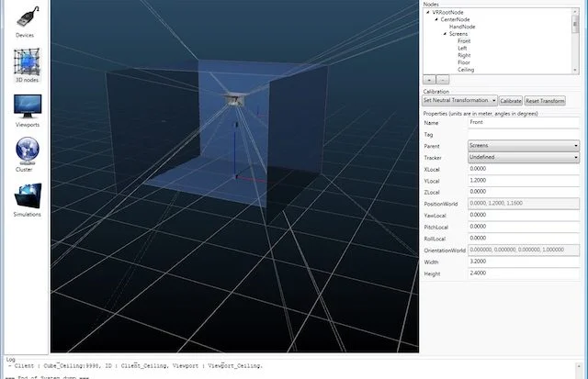Screen dimensions: 588x379
Task: Select the Left screen node
Action: [x=462, y=48]
